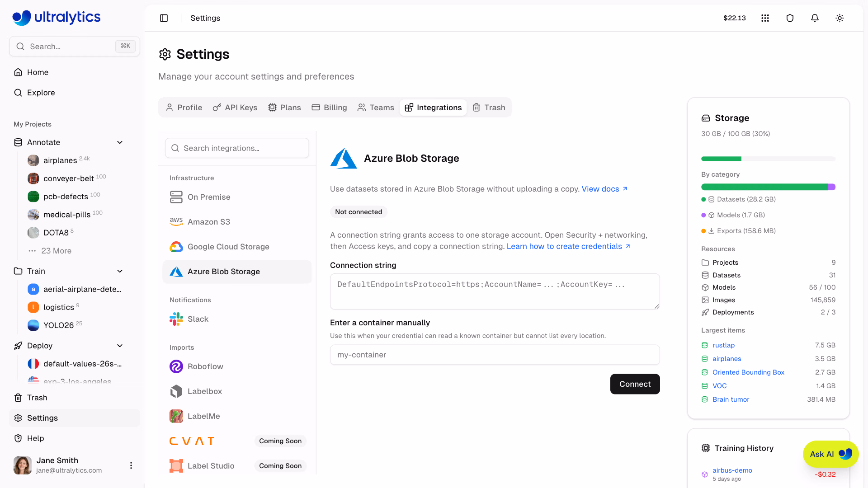Open the apps grid icon
Image resolution: width=868 pixels, height=488 pixels.
pyautogui.click(x=765, y=18)
